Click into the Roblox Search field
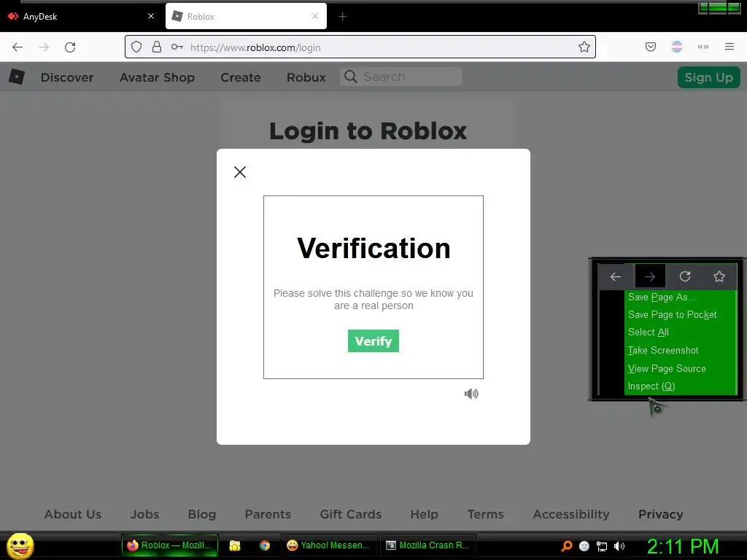Screen dimensions: 747x560 (x=401, y=77)
